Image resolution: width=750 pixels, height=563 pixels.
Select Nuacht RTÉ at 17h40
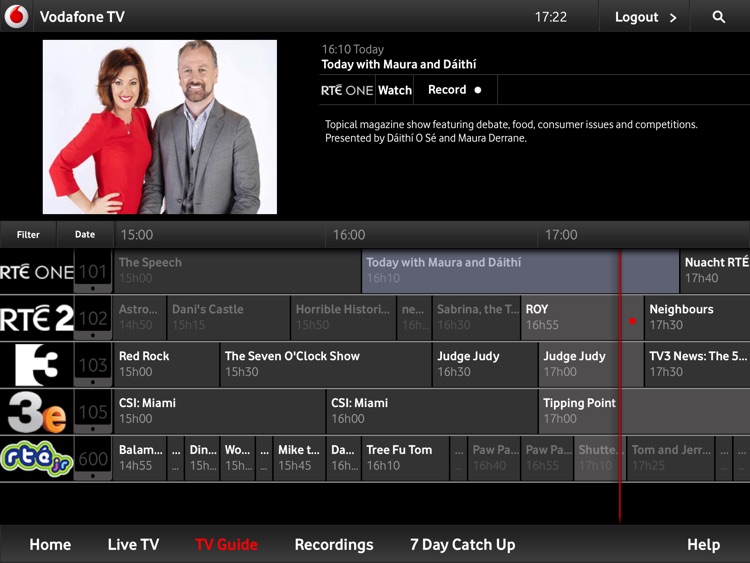tap(715, 271)
